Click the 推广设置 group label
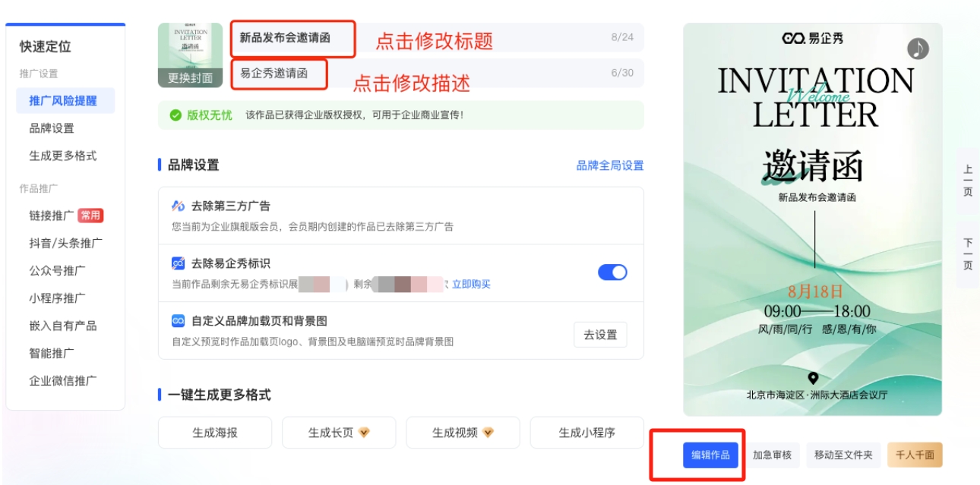 point(39,74)
